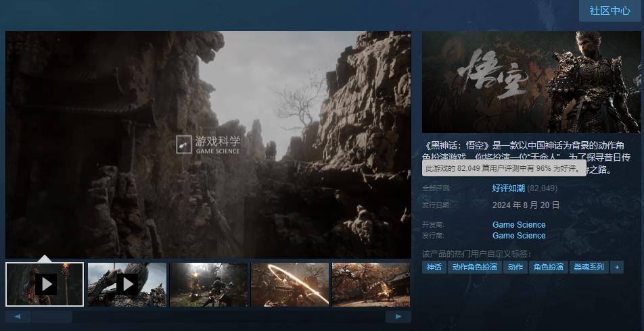Click the right arrow of thumbnail scroller
Viewport: 644px width, 331px height.
click(398, 317)
